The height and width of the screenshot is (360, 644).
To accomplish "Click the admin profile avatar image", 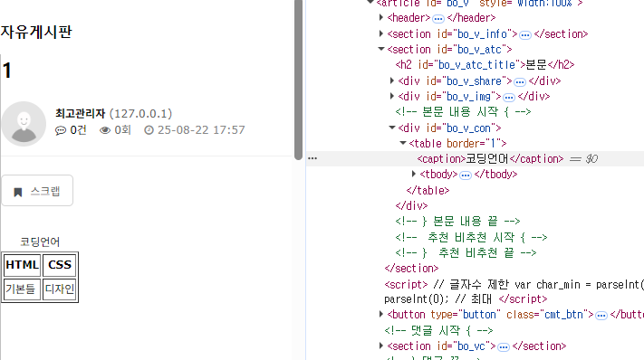I will click(x=24, y=124).
